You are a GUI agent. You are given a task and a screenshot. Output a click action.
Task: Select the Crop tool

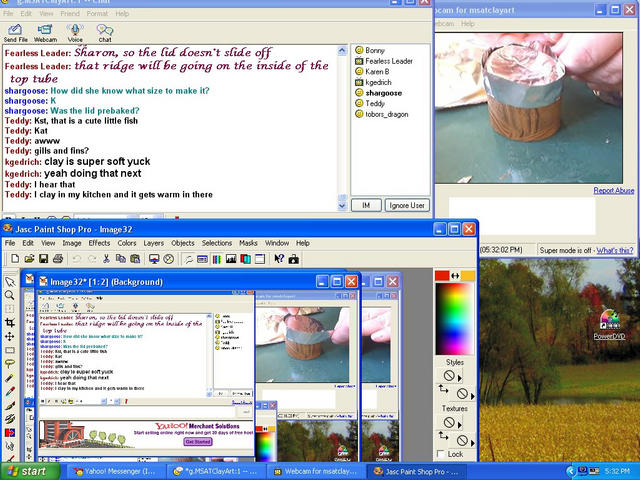(10, 323)
